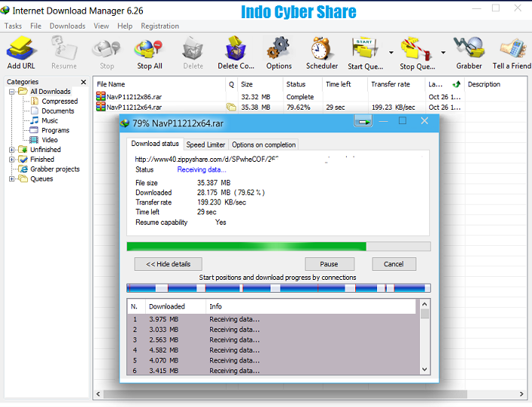Click the Tell a Friend icon

pos(512,48)
